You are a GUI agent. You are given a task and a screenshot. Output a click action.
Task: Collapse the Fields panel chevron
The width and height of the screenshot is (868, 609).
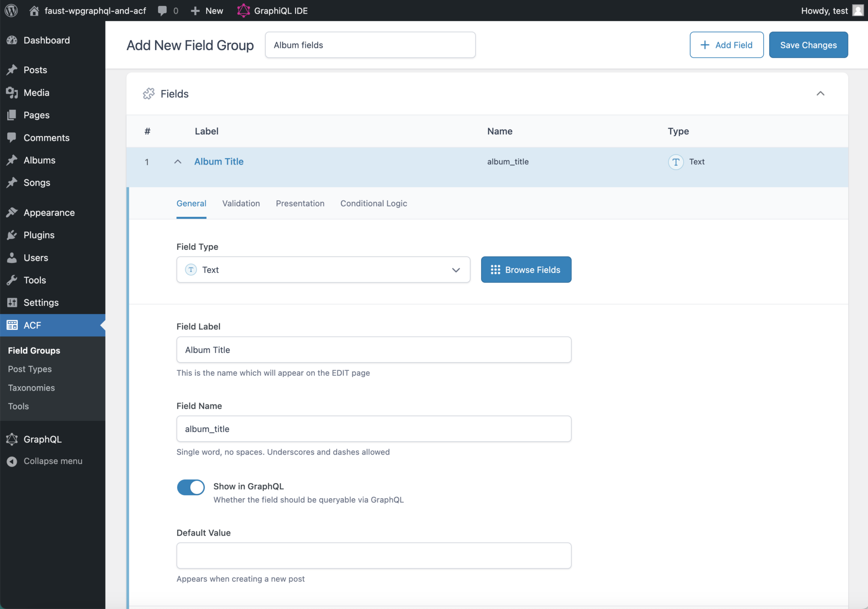[x=821, y=94]
